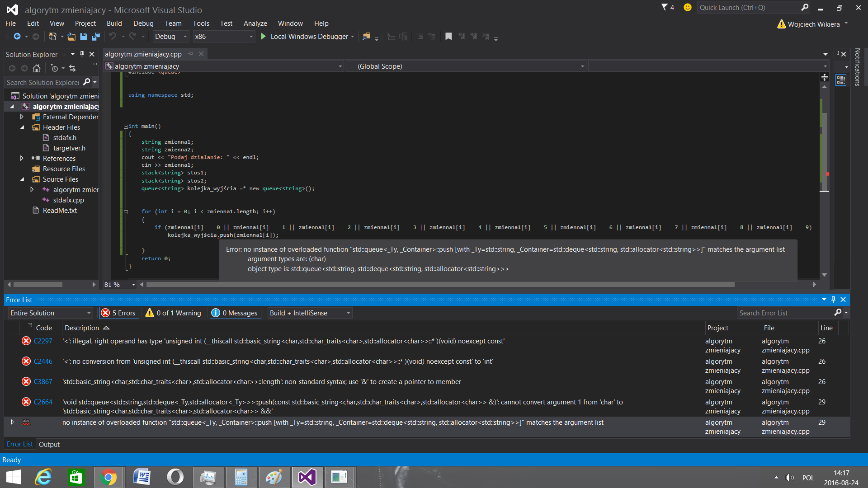
Task: Open notifications flag icon in title bar
Action: click(668, 7)
